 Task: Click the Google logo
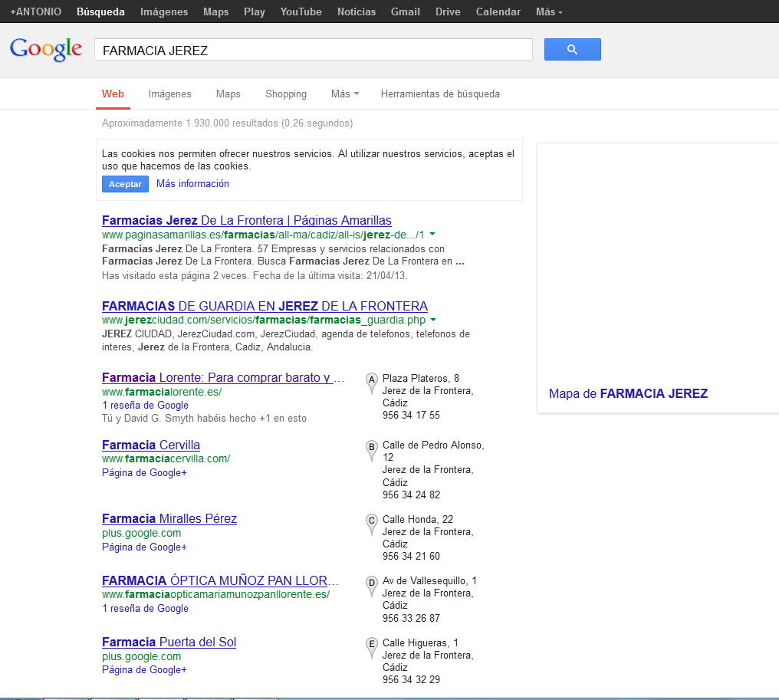point(46,49)
